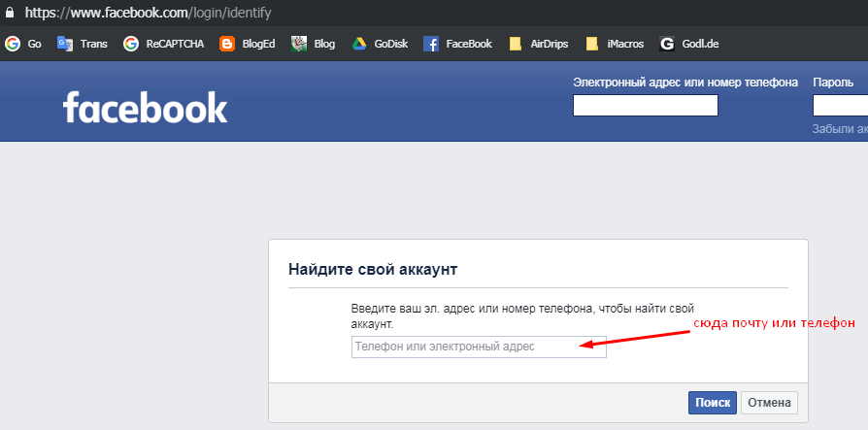Image resolution: width=868 pixels, height=430 pixels.
Task: Open the GoDisk Google Drive bookmark
Action: [380, 44]
